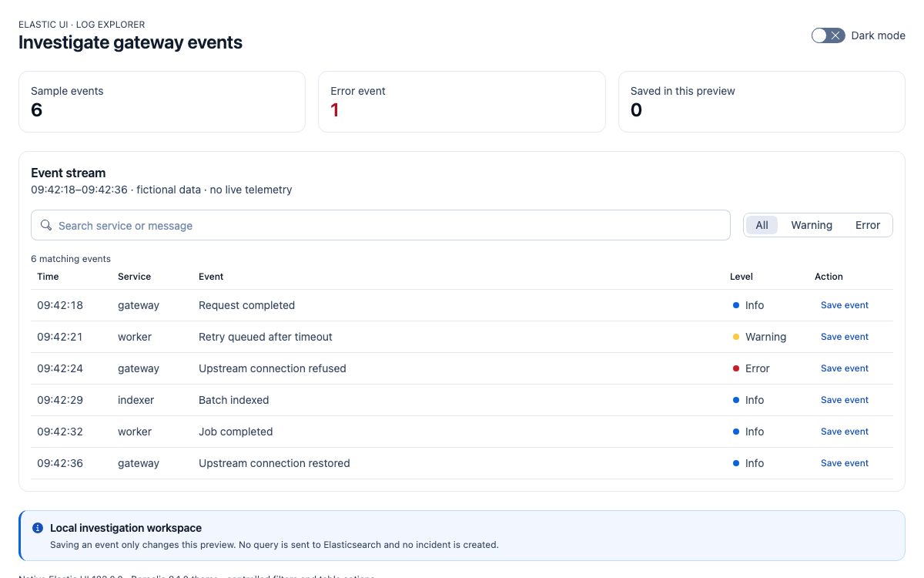Image resolution: width=924 pixels, height=578 pixels.
Task: Save the Upstream connection restored event
Action: (845, 463)
